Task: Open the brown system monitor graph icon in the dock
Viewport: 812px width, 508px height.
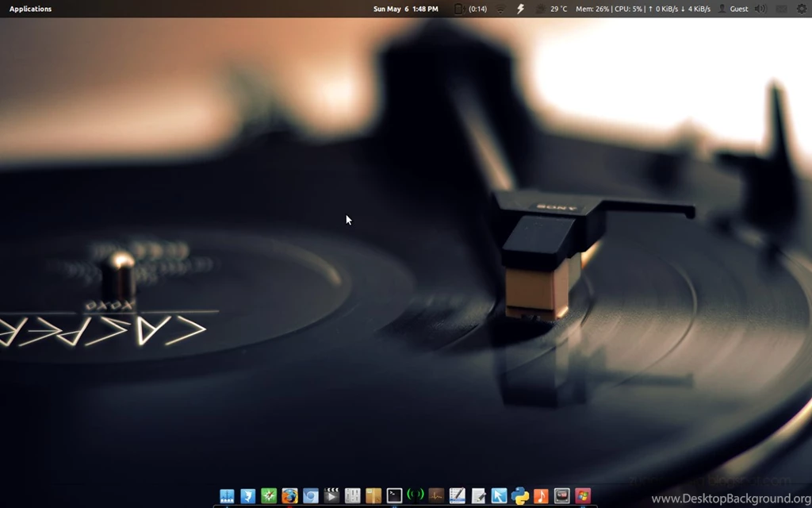Action: point(436,496)
